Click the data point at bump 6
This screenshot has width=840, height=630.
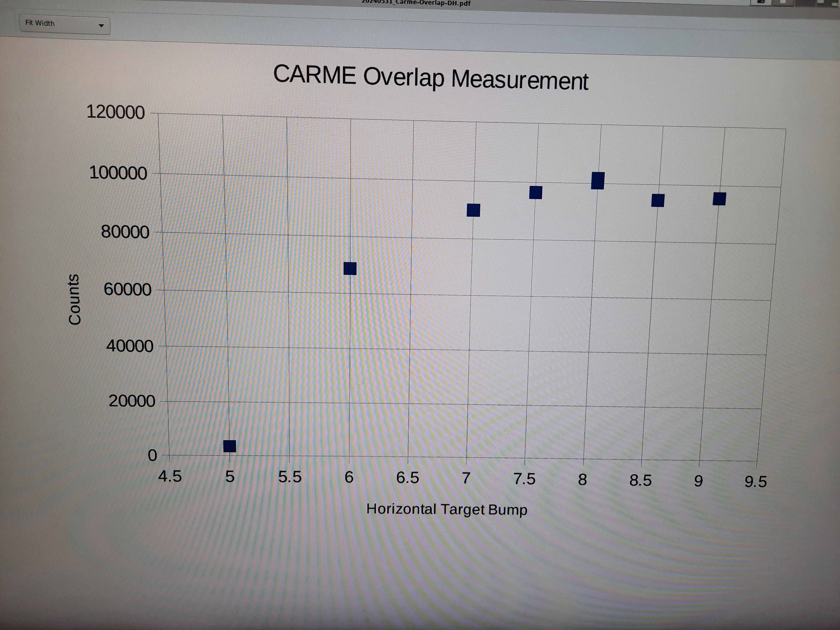[x=350, y=268]
